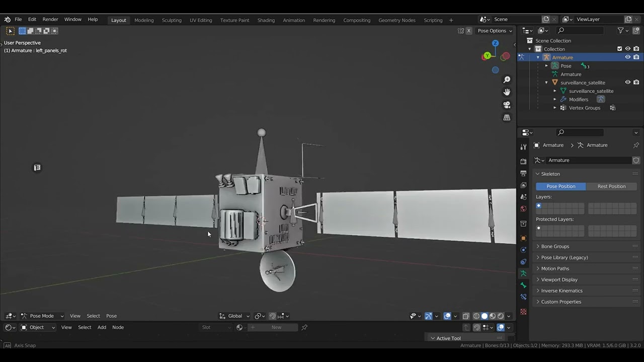Open the Texture properties tab (checker icon)
This screenshot has width=644, height=362.
point(523,312)
